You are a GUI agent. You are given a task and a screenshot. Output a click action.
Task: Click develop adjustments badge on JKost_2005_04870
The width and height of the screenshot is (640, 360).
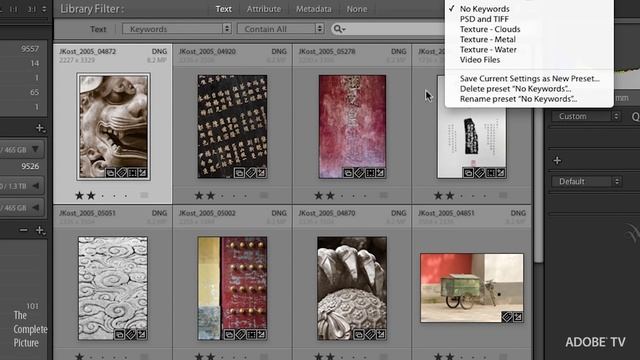click(380, 335)
